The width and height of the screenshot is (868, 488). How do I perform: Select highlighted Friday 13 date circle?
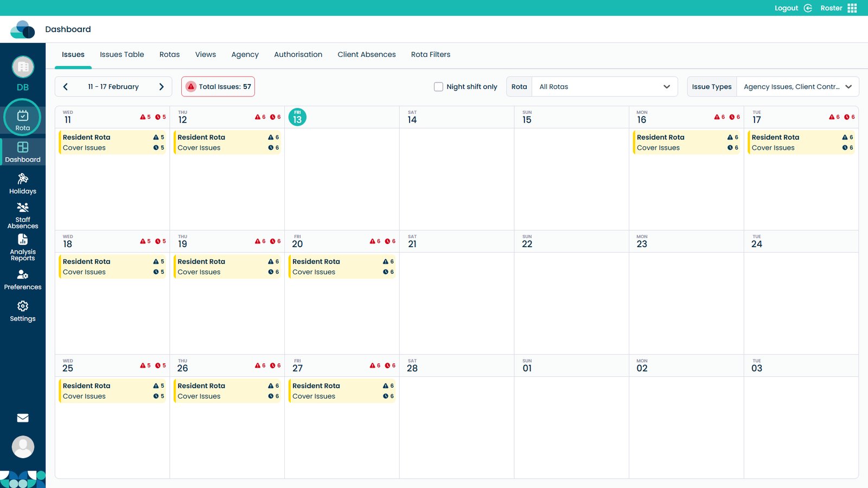coord(297,117)
